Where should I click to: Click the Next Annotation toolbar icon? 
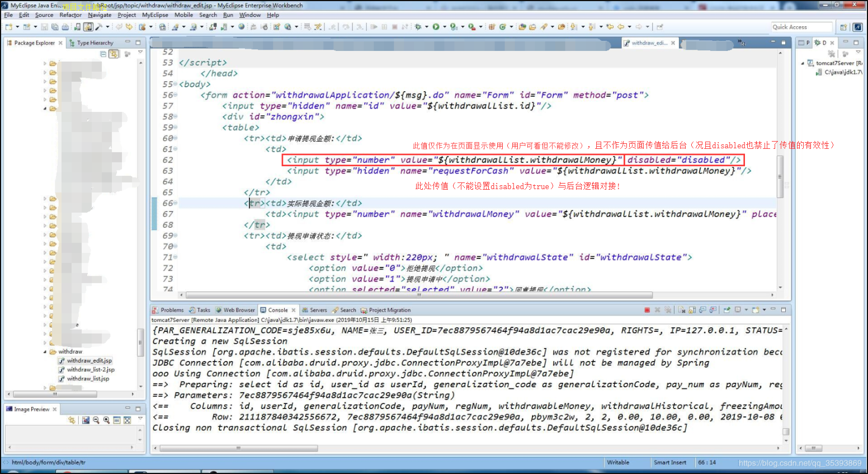tap(574, 27)
